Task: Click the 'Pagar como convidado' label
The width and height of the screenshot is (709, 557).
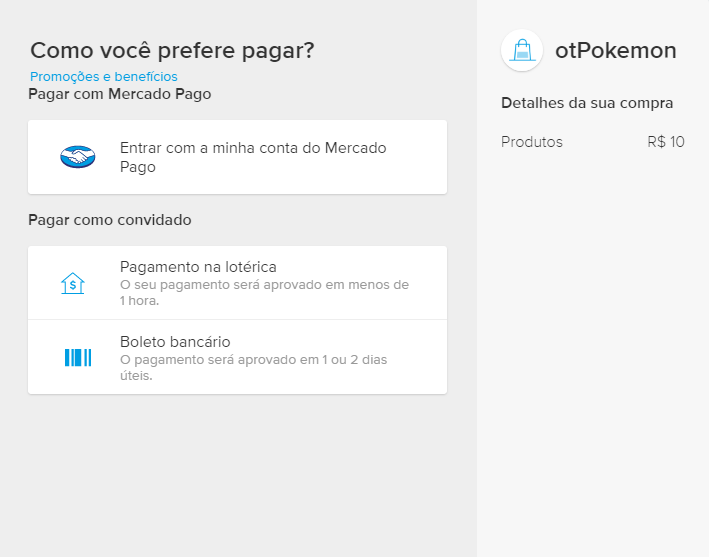Action: point(110,220)
